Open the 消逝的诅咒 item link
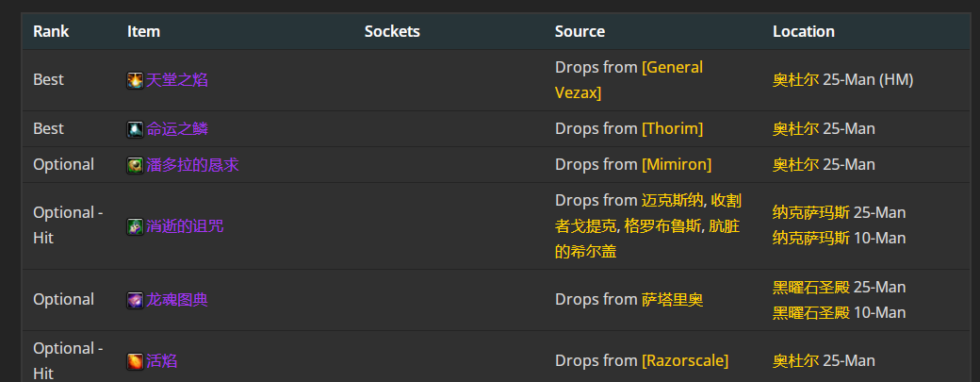The image size is (980, 382). 185,225
